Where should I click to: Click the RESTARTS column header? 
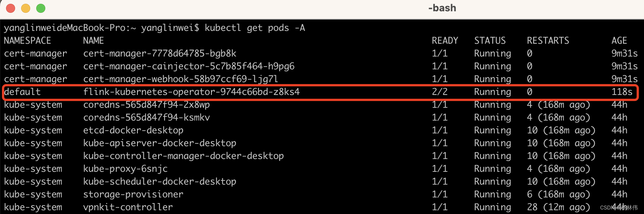click(x=548, y=41)
